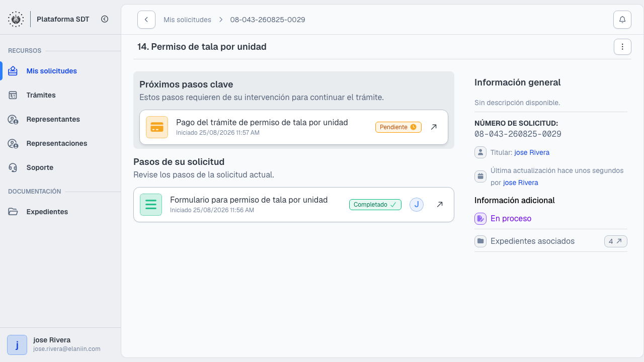Open notifications bell icon
The image size is (644, 362).
pos(622,20)
